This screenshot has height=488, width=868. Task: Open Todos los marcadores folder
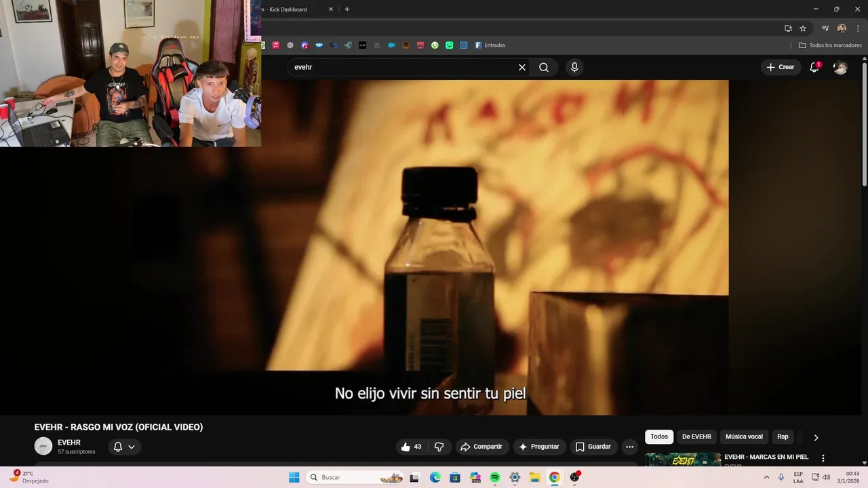click(x=829, y=45)
